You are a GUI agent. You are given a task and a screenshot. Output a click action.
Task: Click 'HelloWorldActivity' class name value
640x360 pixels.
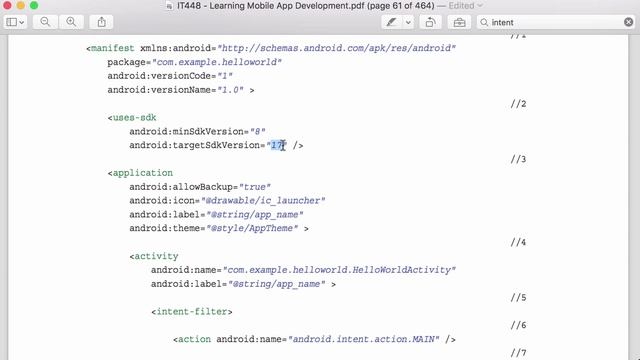point(401,270)
